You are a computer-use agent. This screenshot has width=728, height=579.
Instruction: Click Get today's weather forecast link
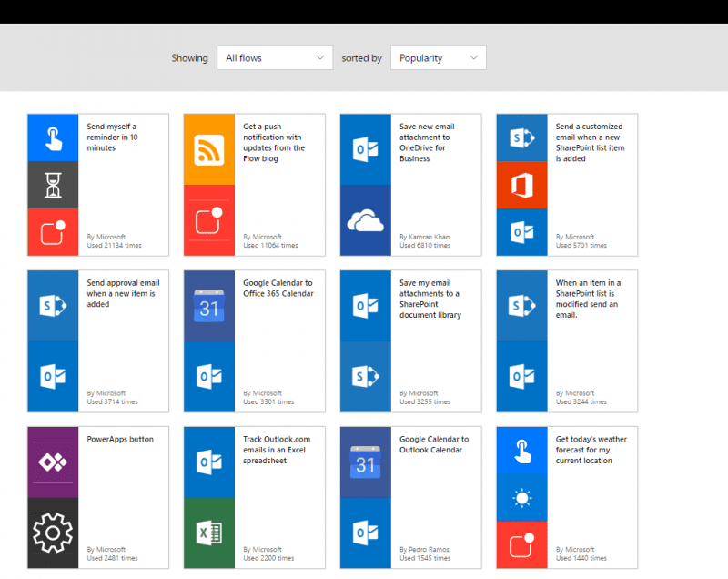pos(591,450)
